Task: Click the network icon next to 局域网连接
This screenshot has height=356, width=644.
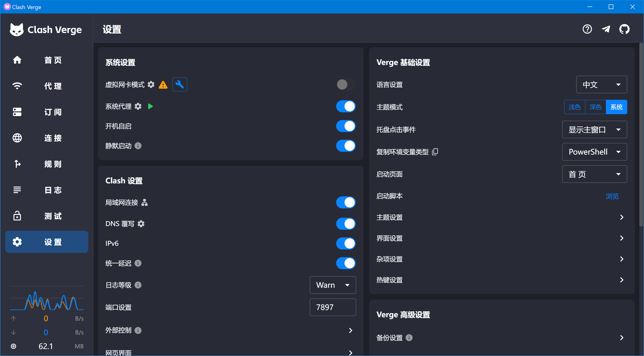Action: pos(144,202)
